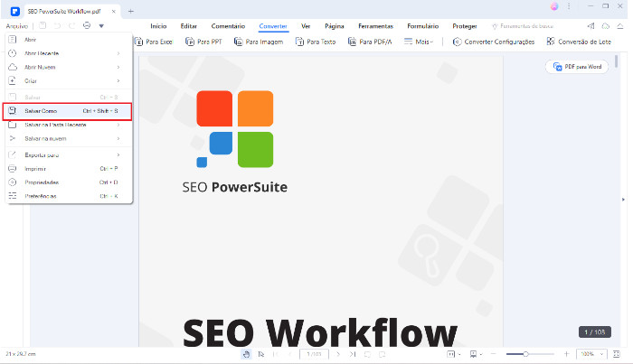Image resolution: width=633 pixels, height=364 pixels.
Task: Click the cloud sync icon
Action: 606,26
